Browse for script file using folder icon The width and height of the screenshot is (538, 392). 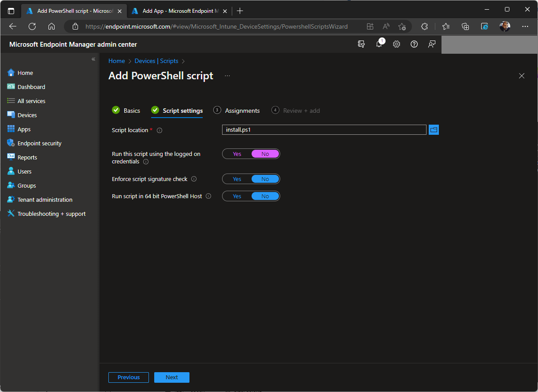434,130
